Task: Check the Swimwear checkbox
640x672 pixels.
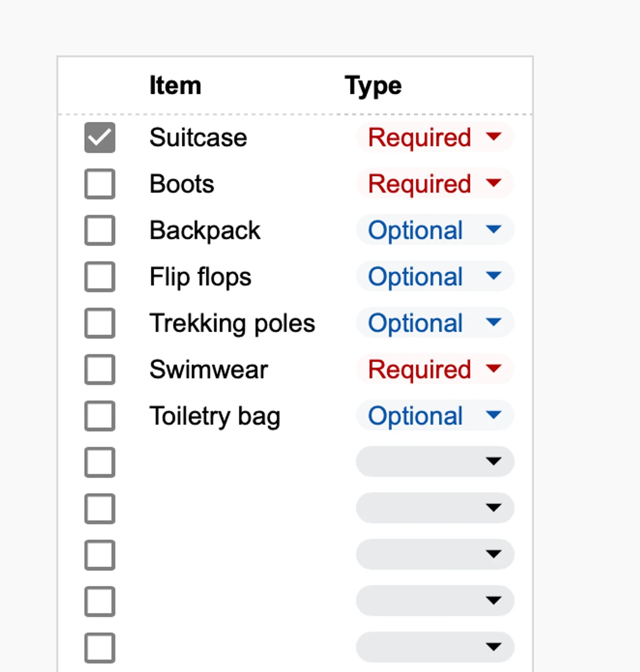Action: [x=100, y=369]
